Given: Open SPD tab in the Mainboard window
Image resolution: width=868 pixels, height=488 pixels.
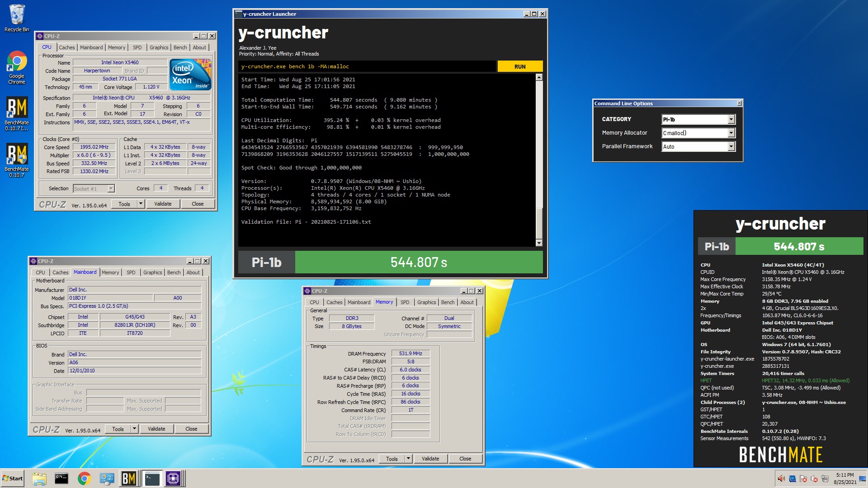Looking at the screenshot, I should click(x=131, y=272).
